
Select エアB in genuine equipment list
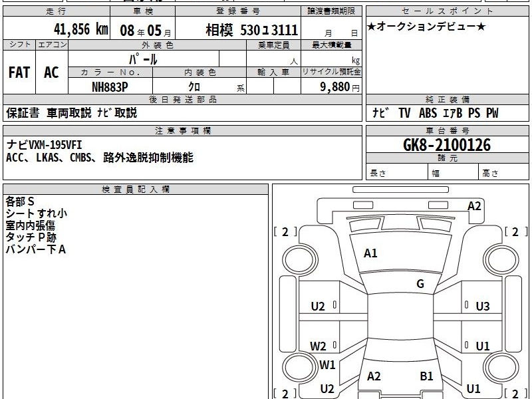pos(453,113)
